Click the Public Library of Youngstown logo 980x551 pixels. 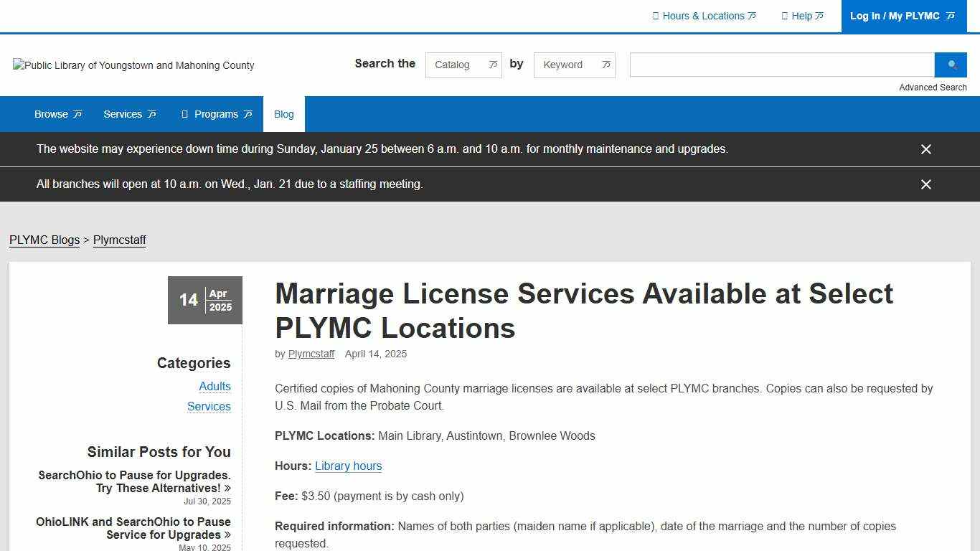[133, 65]
